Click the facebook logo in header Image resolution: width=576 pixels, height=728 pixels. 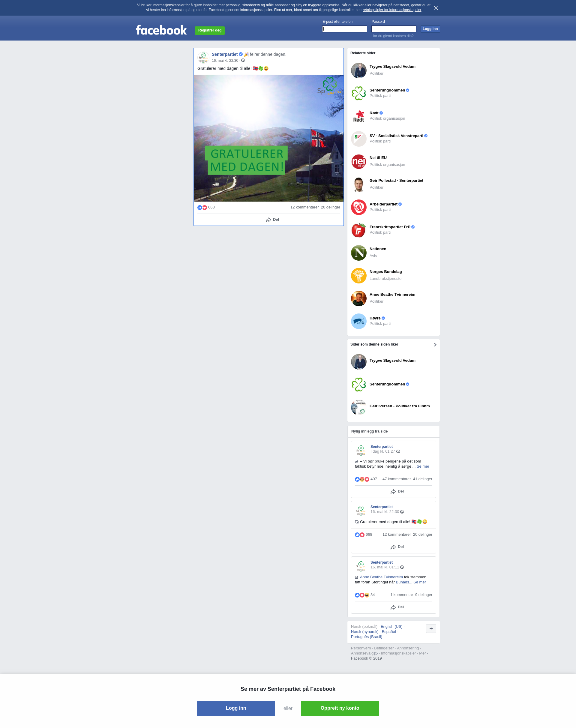click(161, 30)
